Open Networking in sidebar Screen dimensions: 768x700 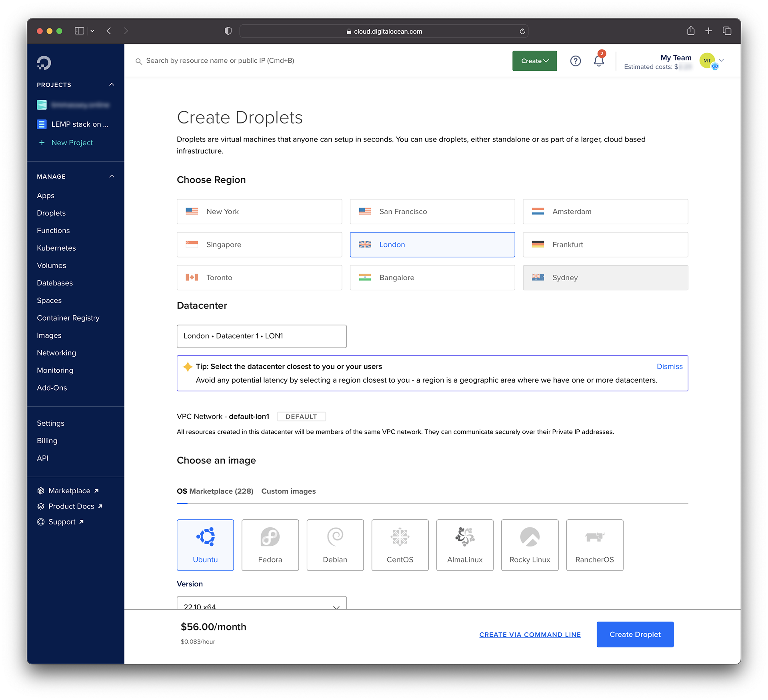coord(56,353)
